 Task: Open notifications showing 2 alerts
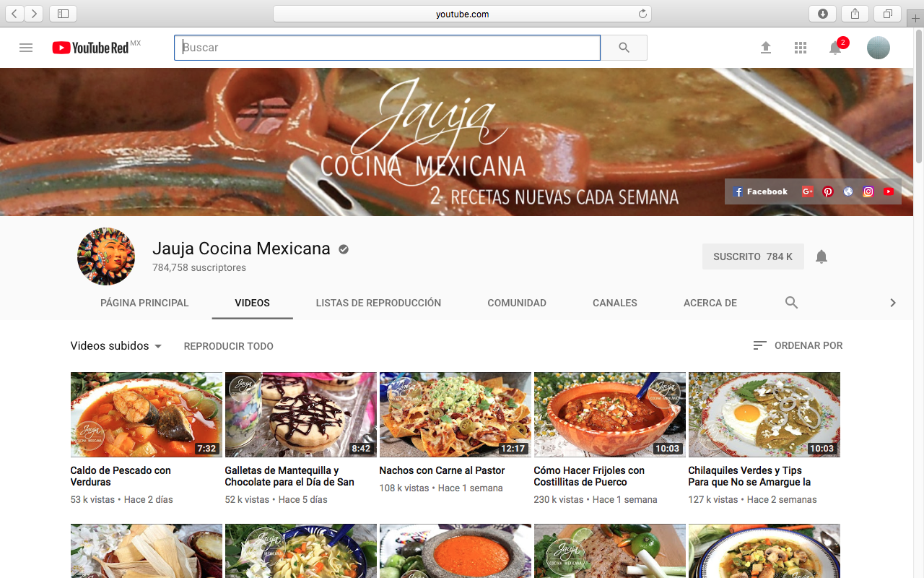tap(835, 48)
